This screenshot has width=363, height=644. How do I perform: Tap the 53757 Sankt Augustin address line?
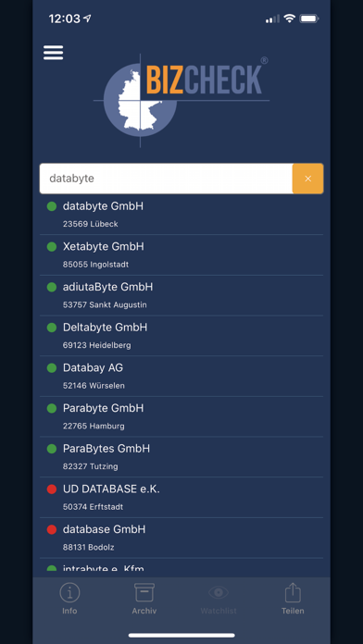(x=105, y=304)
